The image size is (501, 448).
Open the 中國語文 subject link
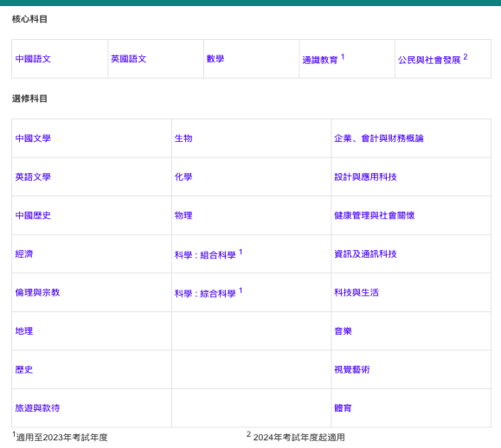pyautogui.click(x=33, y=59)
